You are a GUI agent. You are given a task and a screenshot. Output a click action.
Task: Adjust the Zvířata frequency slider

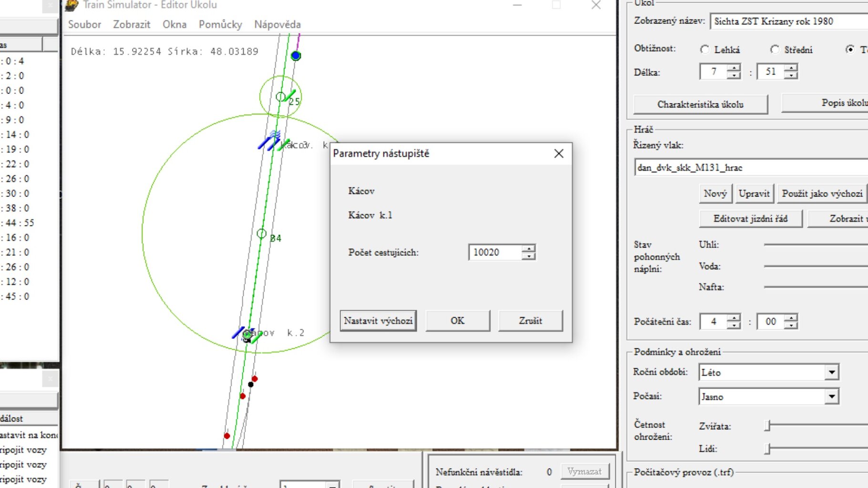767,426
